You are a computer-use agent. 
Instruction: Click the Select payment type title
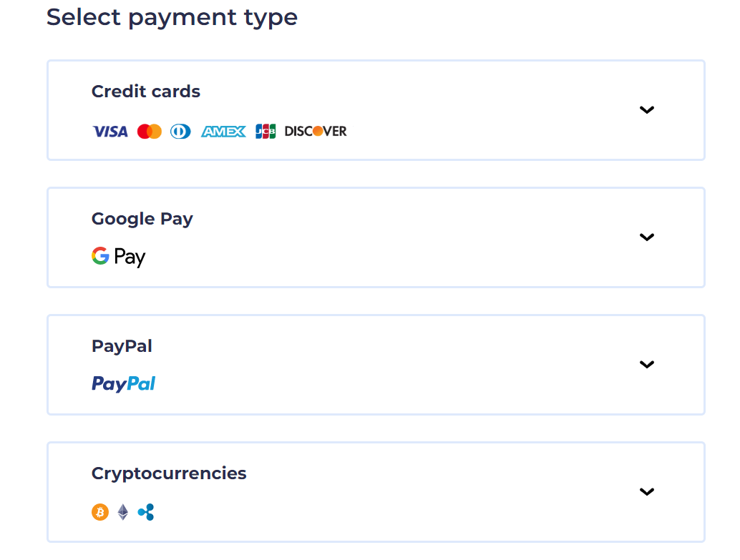coord(172,17)
